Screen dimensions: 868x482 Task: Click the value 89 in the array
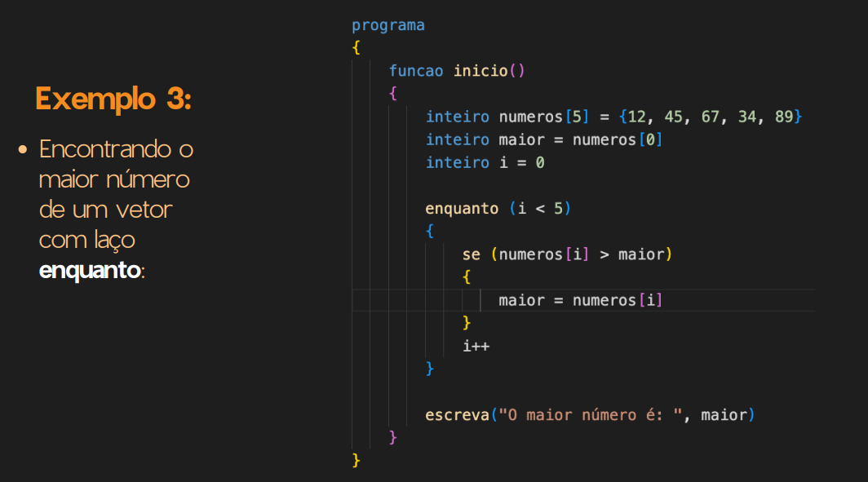coord(784,117)
